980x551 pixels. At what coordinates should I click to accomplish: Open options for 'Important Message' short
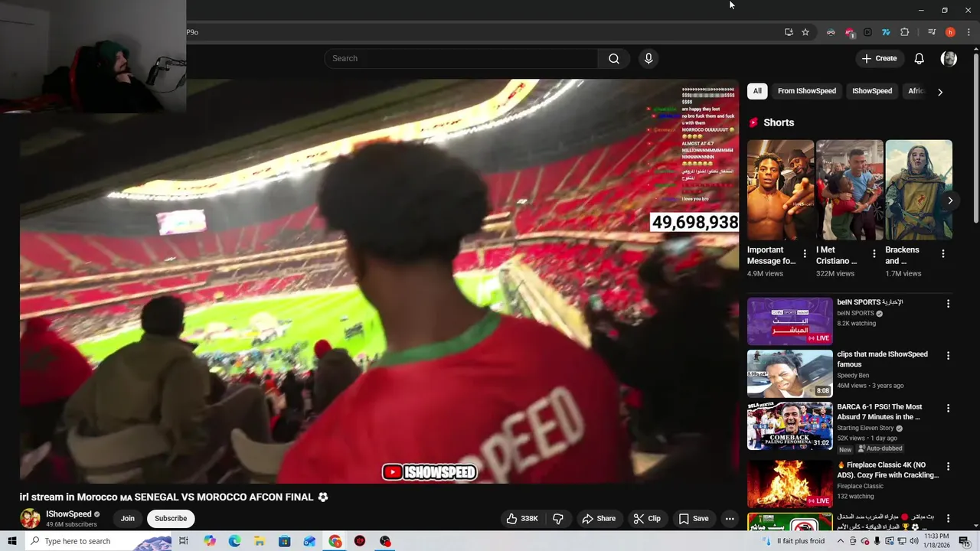click(x=804, y=254)
